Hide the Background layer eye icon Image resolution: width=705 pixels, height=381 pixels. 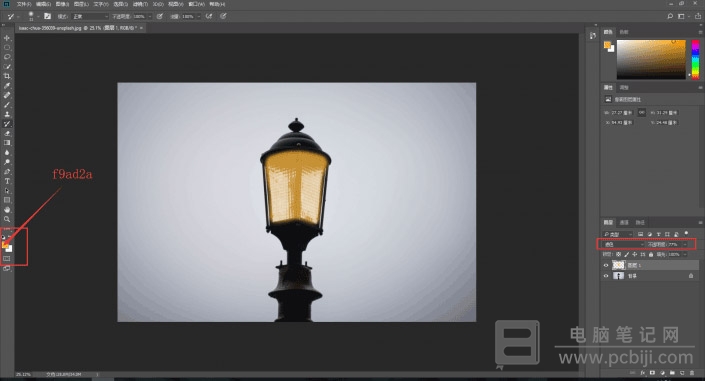point(606,276)
